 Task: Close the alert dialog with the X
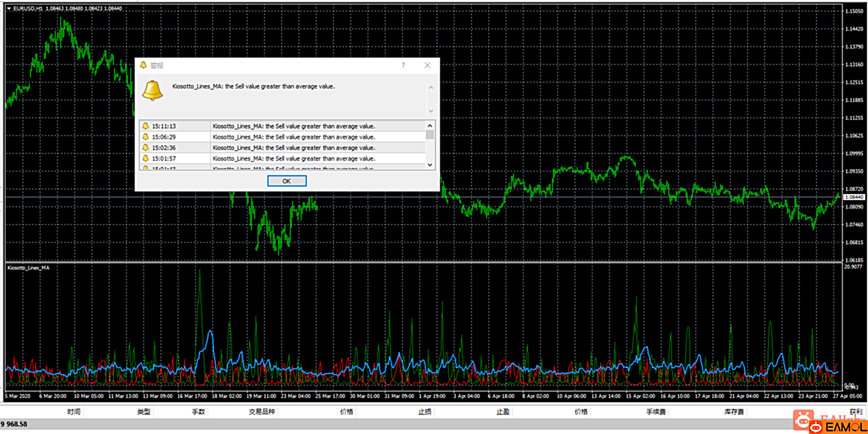click(428, 65)
